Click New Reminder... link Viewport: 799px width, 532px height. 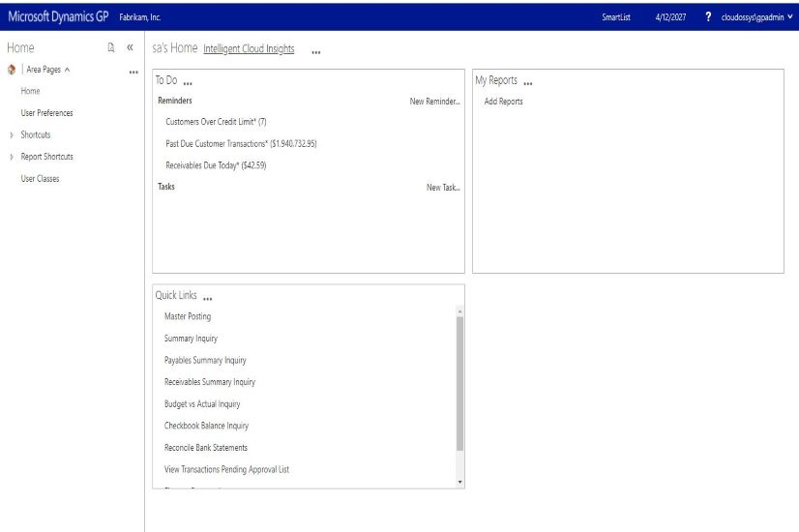434,102
